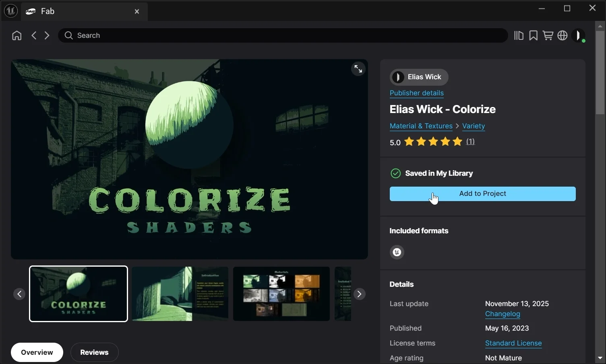606x364 pixels.
Task: Close the Fab tab
Action: 137,11
